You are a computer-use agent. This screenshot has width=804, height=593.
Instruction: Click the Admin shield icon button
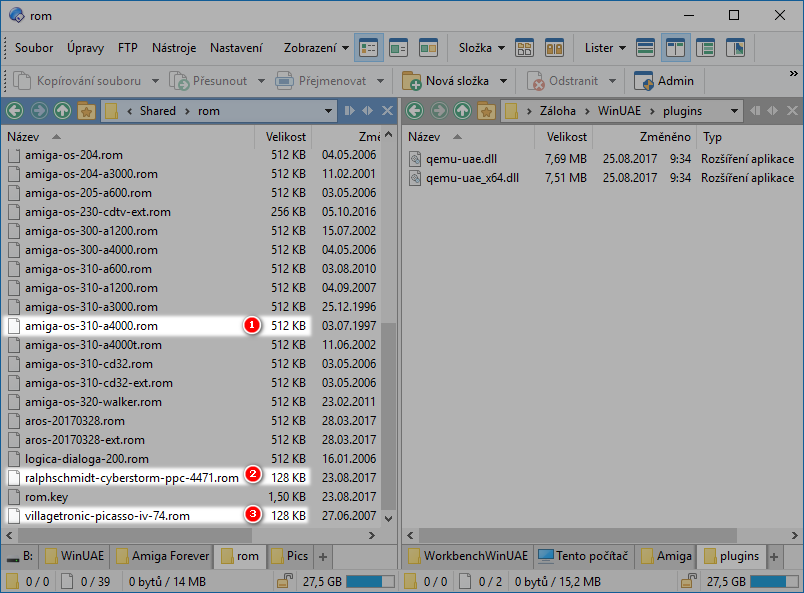(x=644, y=80)
